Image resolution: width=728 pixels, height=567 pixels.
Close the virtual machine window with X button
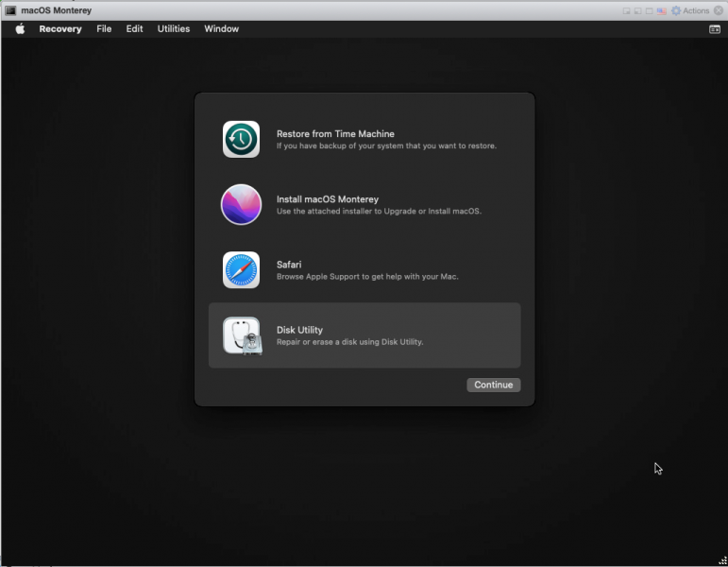point(719,10)
